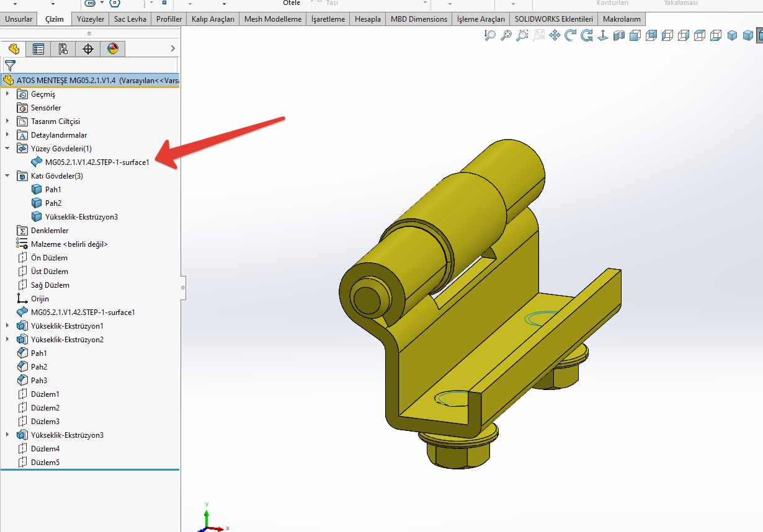Open the Sac Levha tab
The height and width of the screenshot is (532, 763).
point(130,19)
